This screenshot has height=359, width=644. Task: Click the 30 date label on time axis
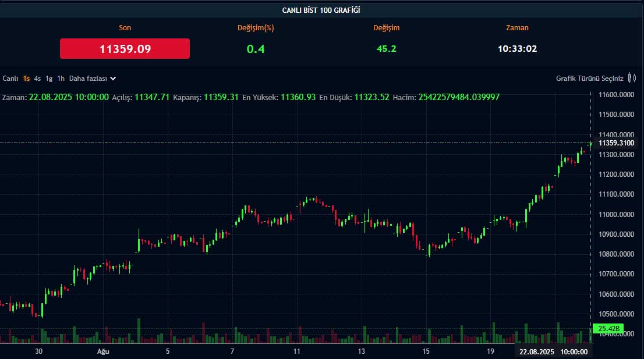tap(38, 351)
